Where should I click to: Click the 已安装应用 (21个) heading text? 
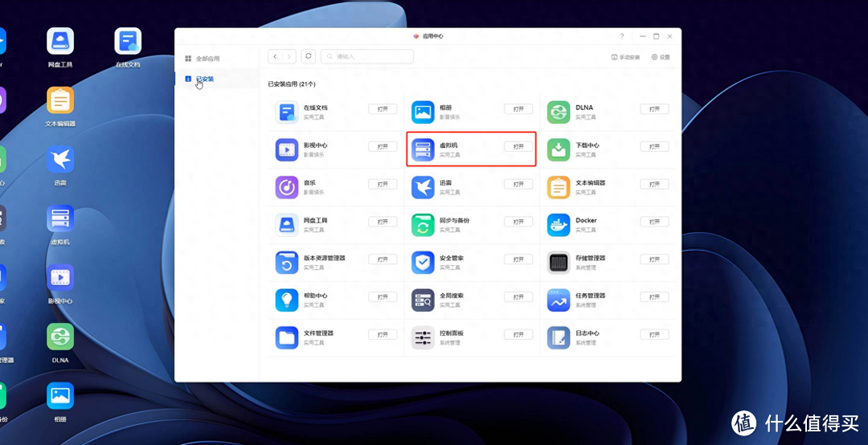click(x=292, y=84)
